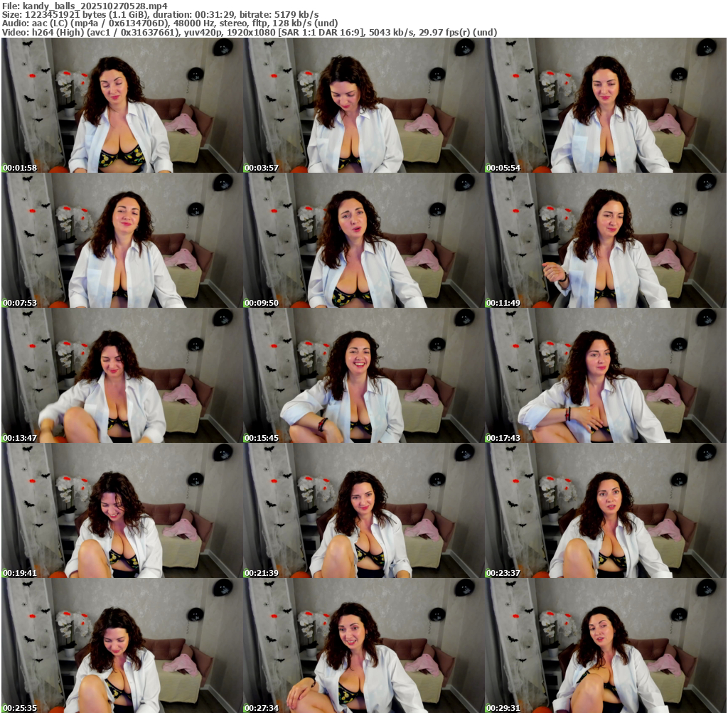Select the thumbnail labeled 00:27:34

point(364,645)
